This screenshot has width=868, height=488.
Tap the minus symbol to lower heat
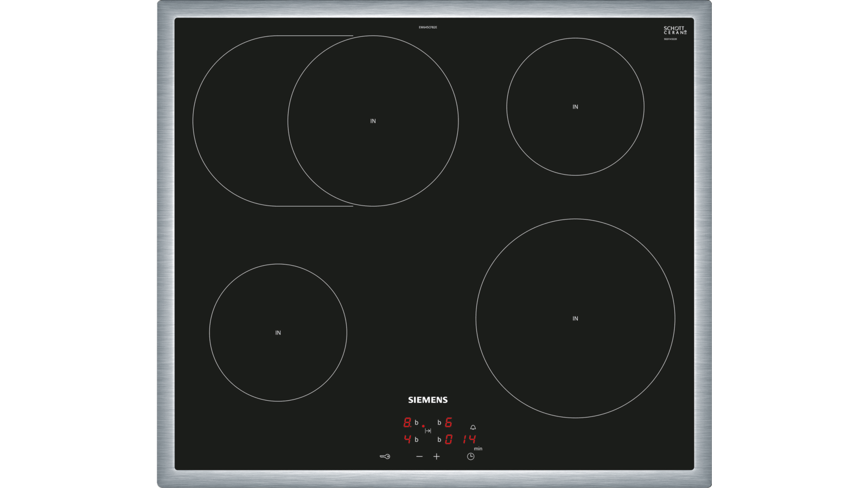click(x=419, y=457)
